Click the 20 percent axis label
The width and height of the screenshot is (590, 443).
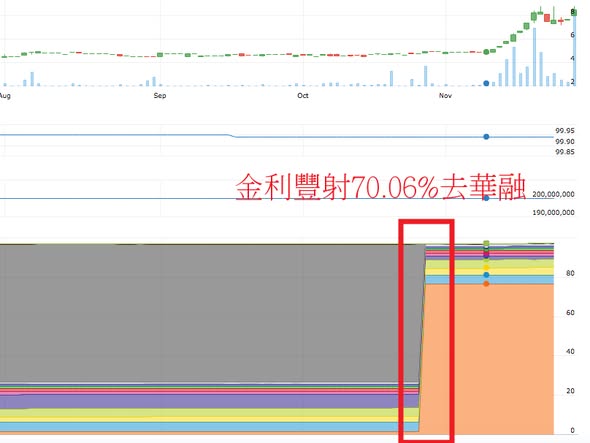[x=570, y=391]
